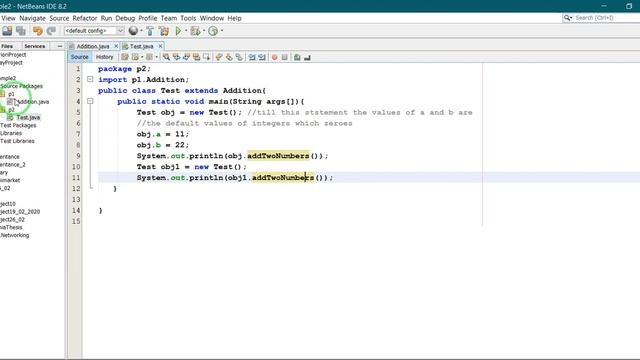
Task: Open the dropdown arrow next to Profile Project
Action: tap(222, 31)
